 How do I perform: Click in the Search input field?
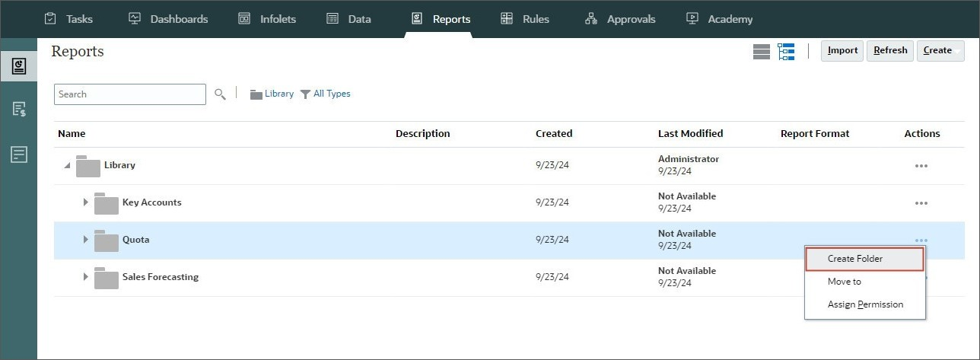[x=130, y=94]
